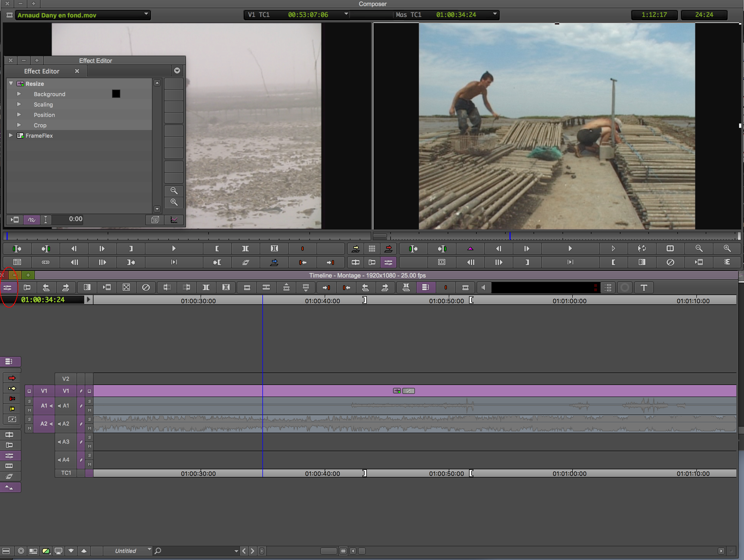Click yellow Extract/Splice-in segment arrow
The width and height of the screenshot is (744, 560).
[12, 388]
